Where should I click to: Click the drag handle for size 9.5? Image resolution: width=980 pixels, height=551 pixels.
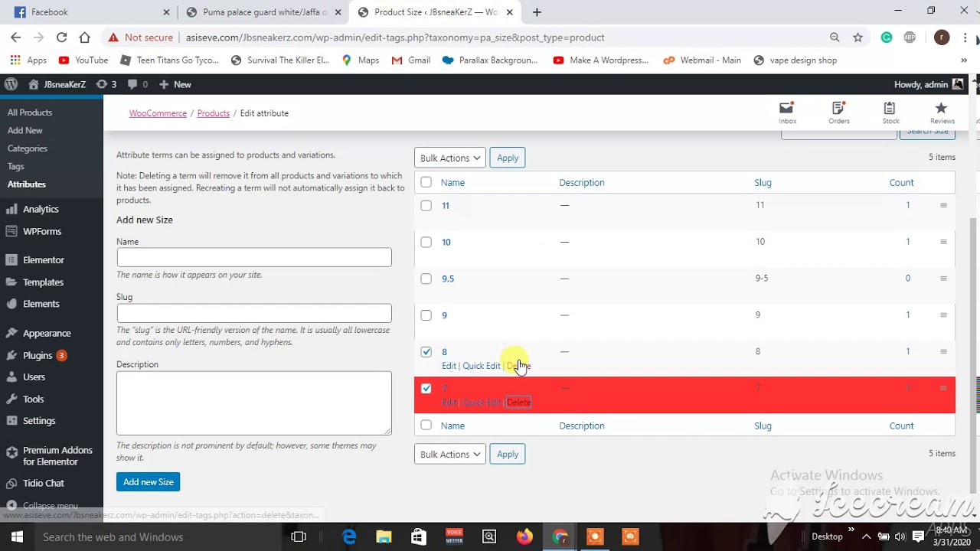(x=943, y=279)
